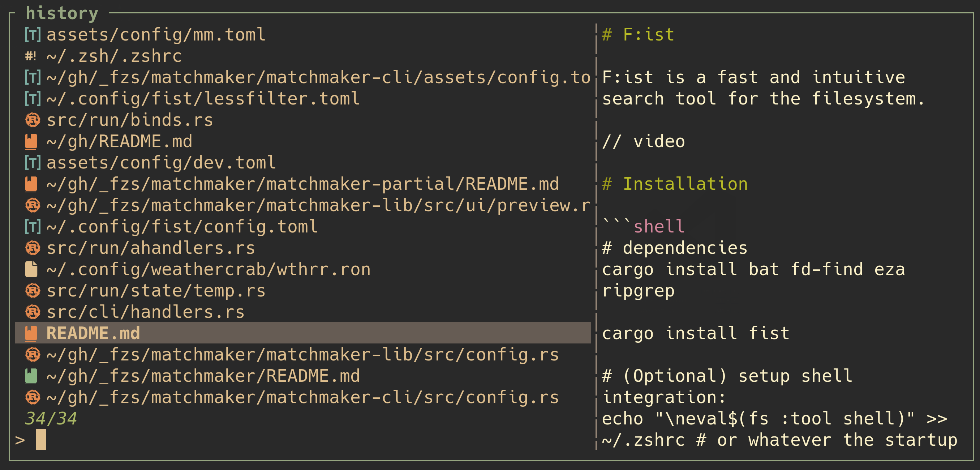Pick the ~/gh/README.md entry

tap(303, 141)
